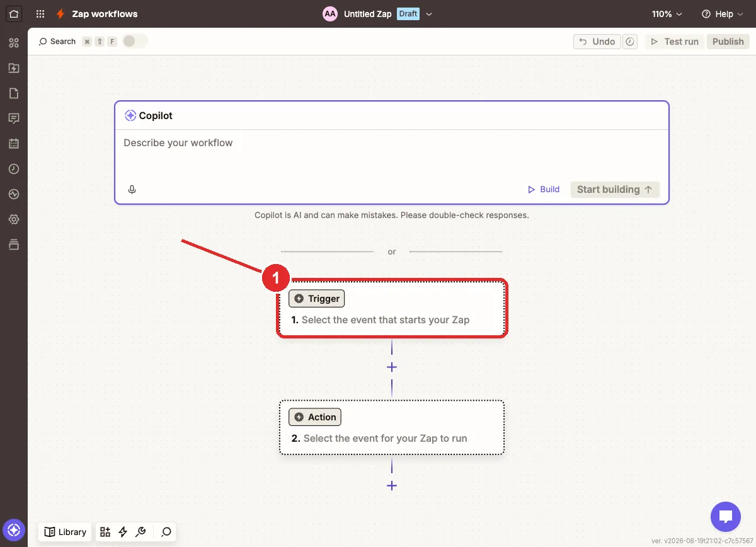
Task: Open the chat message icon in the sidebar
Action: tap(14, 118)
